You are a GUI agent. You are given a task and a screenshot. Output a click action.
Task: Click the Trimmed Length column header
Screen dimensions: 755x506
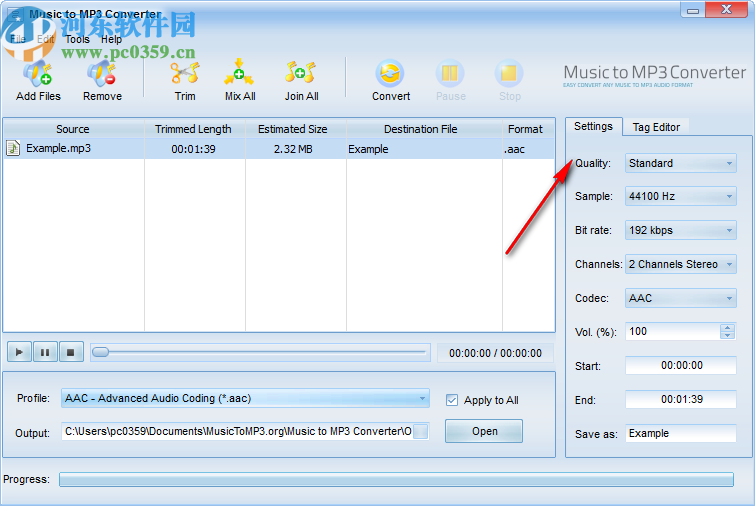[193, 129]
